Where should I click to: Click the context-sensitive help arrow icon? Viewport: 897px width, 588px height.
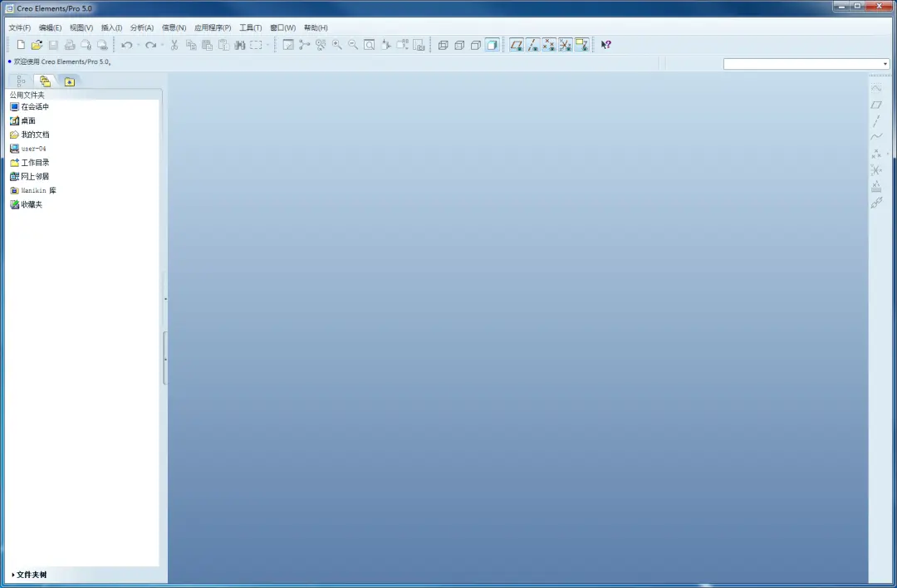click(x=605, y=45)
